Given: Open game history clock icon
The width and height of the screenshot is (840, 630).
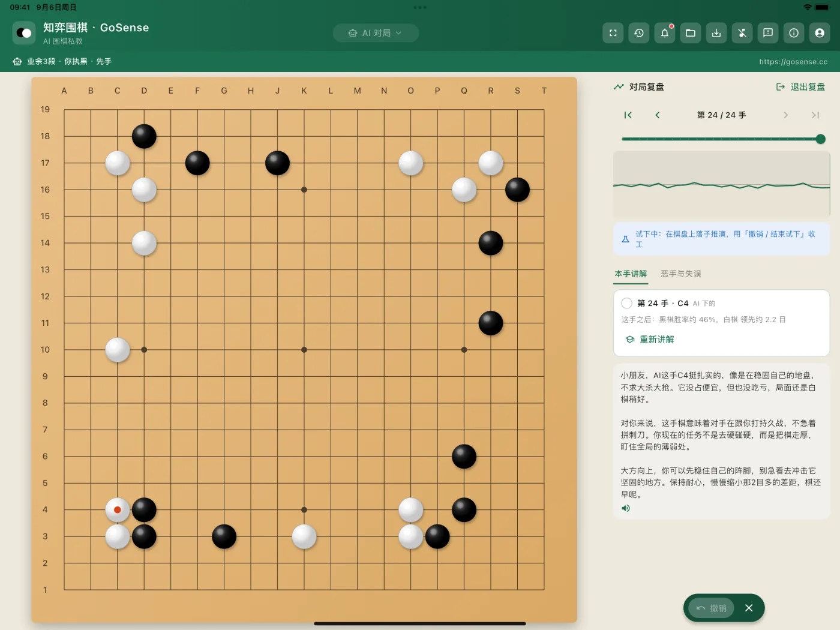Looking at the screenshot, I should tap(639, 33).
